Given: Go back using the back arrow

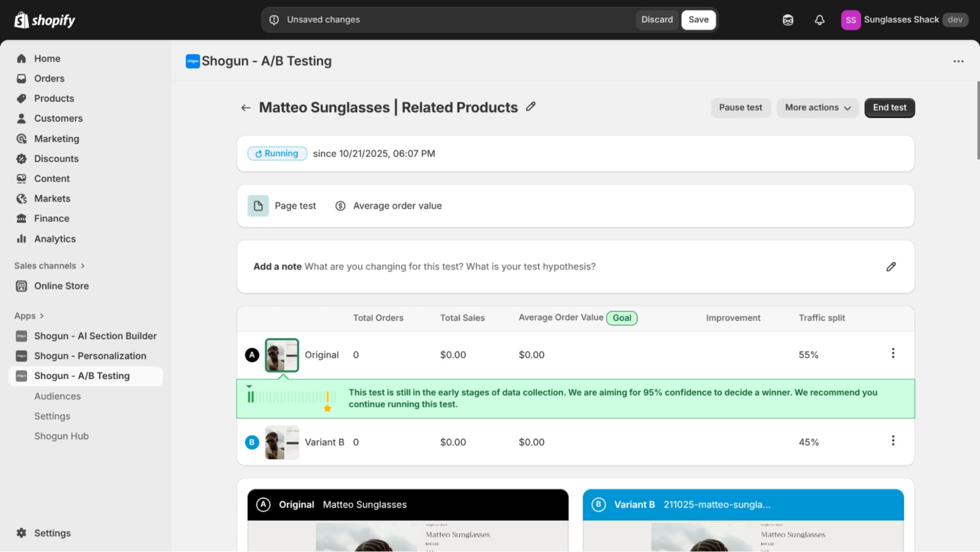Looking at the screenshot, I should pyautogui.click(x=246, y=107).
